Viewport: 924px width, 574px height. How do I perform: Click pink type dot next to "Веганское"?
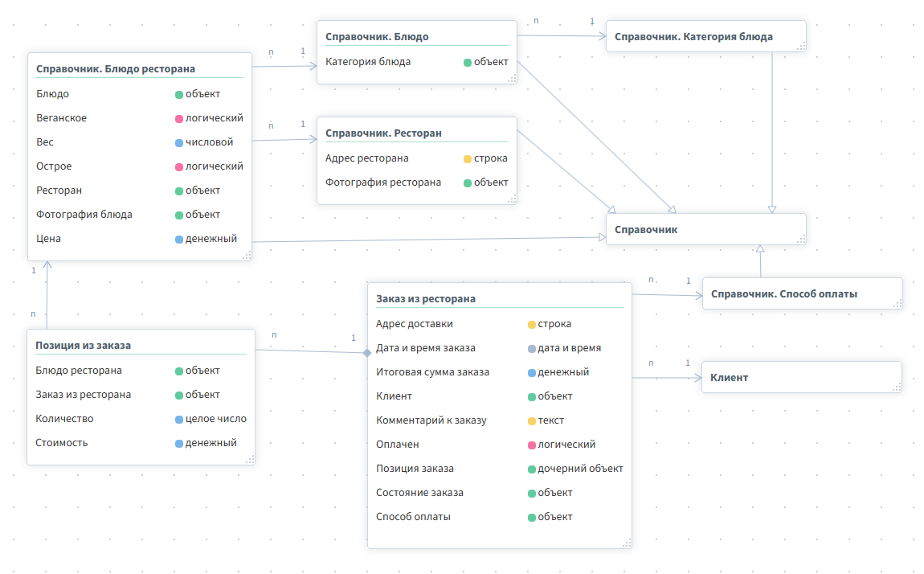point(179,119)
